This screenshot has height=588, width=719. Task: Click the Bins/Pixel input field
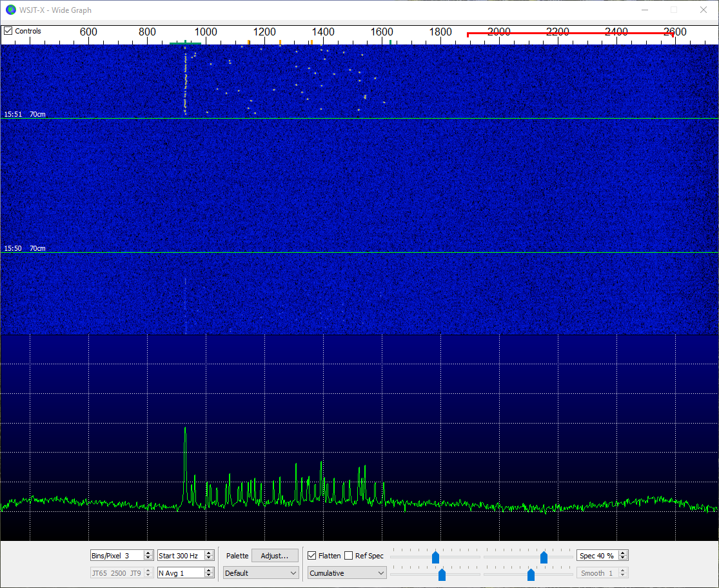(116, 556)
